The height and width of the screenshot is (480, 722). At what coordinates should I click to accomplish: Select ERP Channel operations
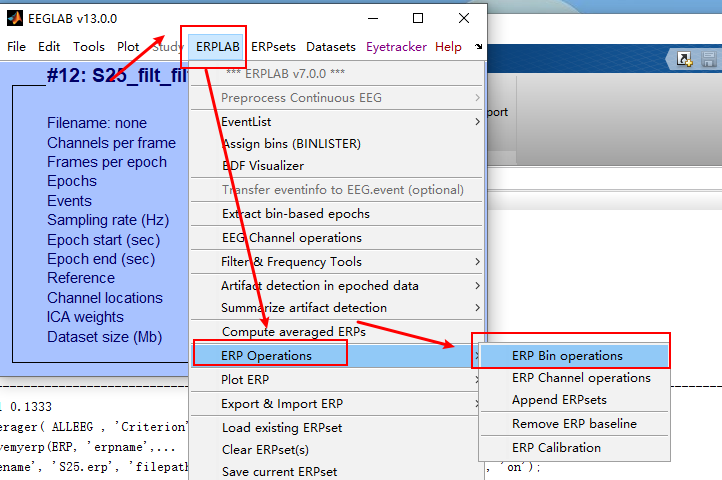[x=574, y=378]
